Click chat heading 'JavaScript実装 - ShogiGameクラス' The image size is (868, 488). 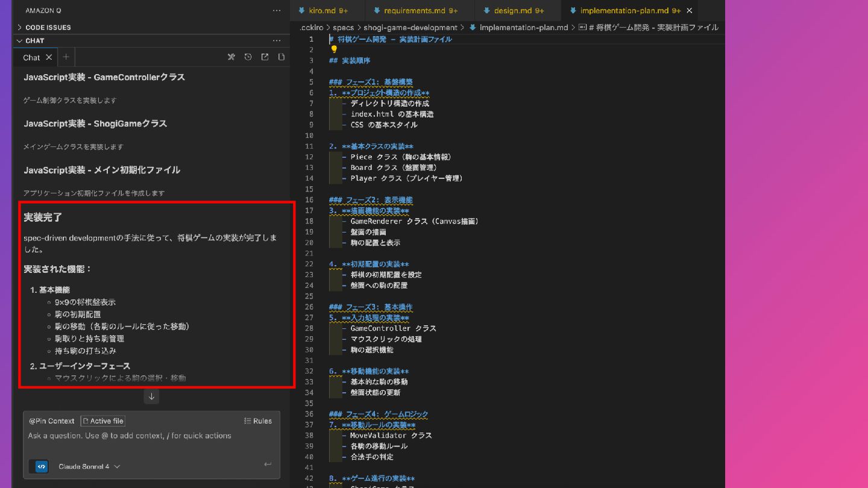[x=95, y=124]
